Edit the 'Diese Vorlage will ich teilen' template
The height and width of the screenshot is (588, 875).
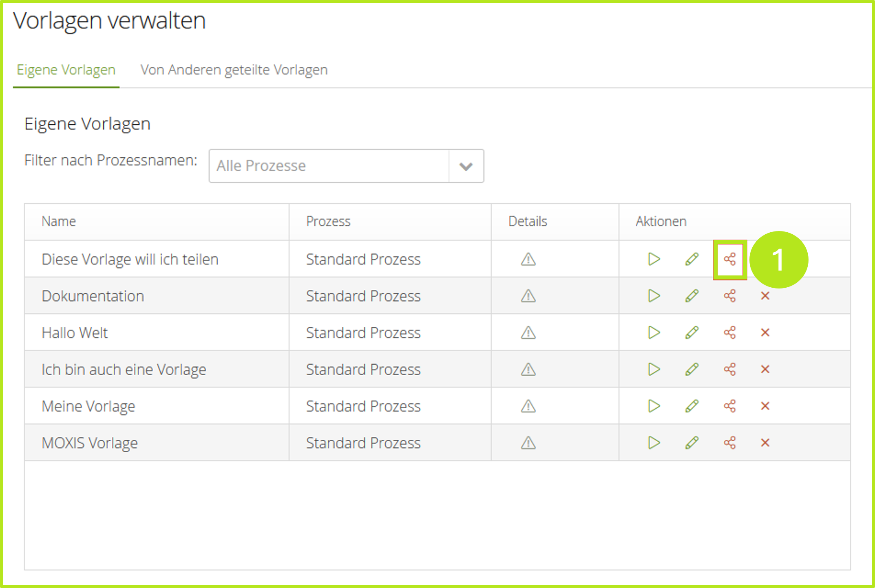tap(692, 259)
